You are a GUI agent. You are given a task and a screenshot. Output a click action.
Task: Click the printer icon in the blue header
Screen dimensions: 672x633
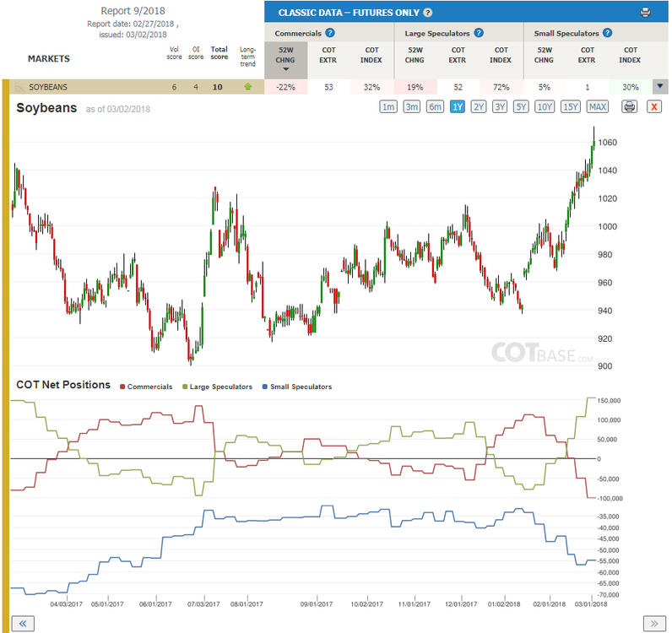point(645,13)
